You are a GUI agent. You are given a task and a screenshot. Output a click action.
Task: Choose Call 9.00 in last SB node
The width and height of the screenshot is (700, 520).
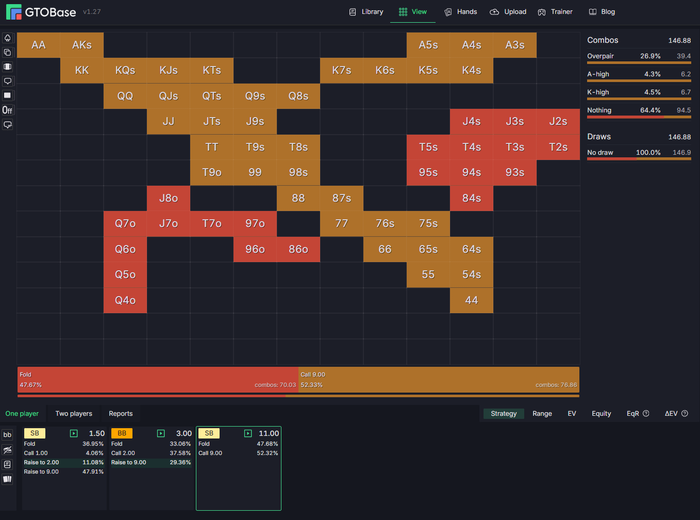tap(238, 453)
